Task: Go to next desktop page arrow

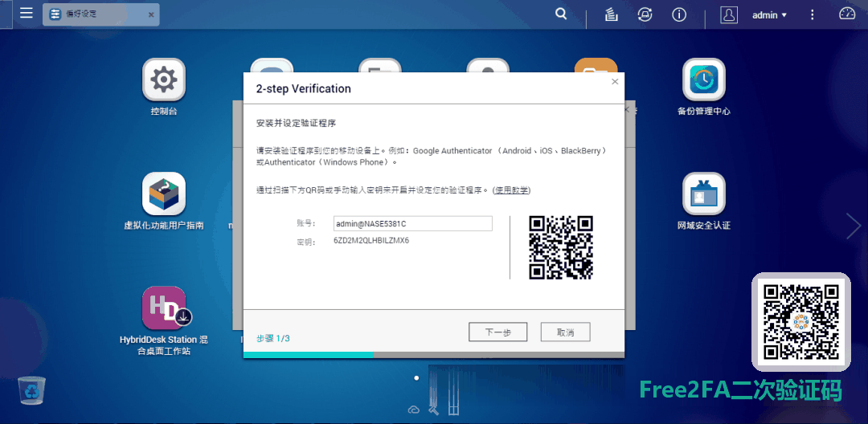Action: pyautogui.click(x=853, y=226)
